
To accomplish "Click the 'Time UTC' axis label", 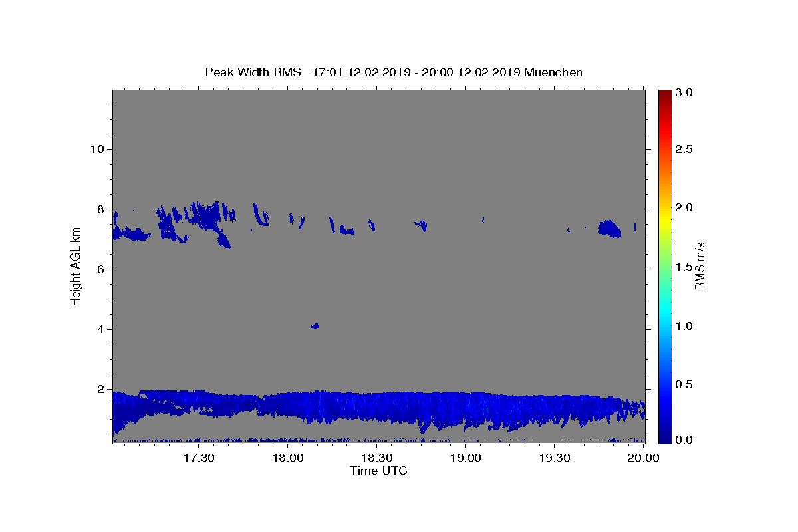I will click(x=378, y=471).
